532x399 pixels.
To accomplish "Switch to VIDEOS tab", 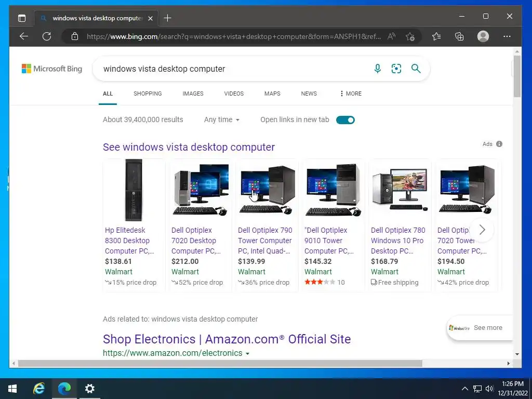I will [234, 94].
